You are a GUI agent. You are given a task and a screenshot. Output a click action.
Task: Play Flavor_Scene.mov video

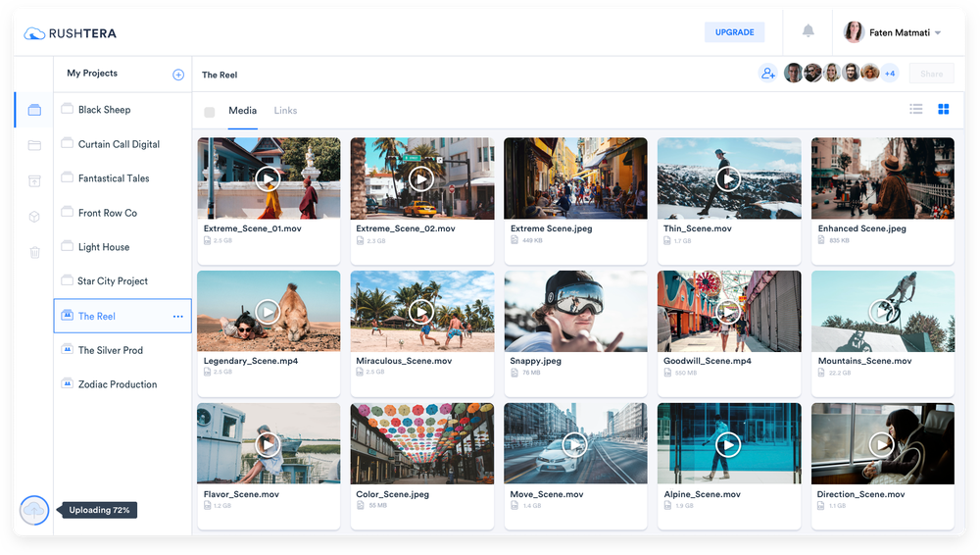[268, 444]
